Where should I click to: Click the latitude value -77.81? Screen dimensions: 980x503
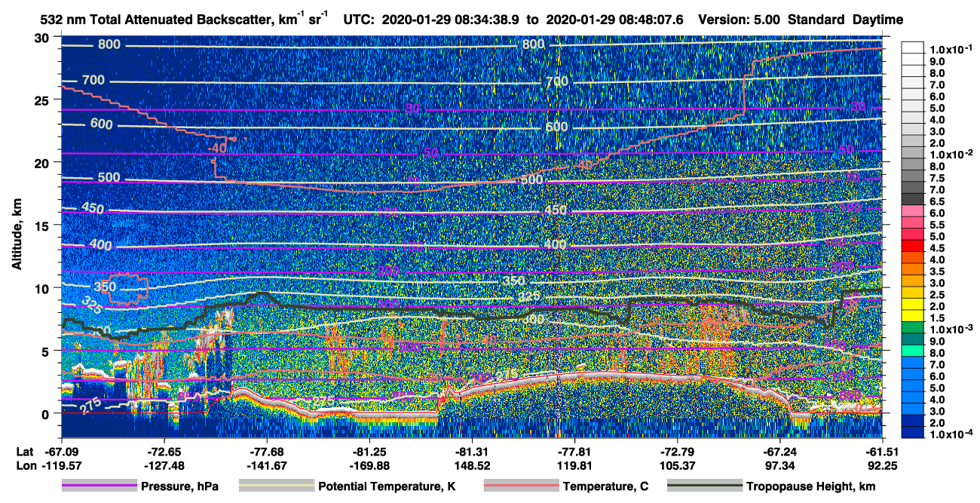(574, 452)
